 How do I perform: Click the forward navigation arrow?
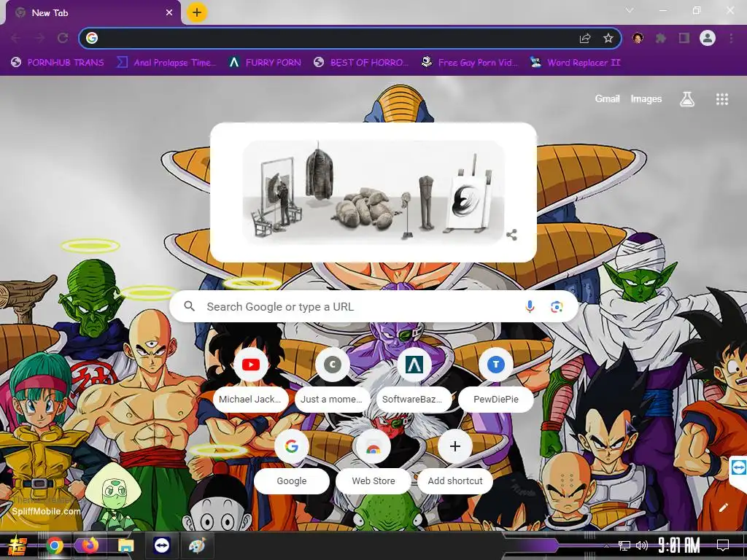click(x=39, y=38)
